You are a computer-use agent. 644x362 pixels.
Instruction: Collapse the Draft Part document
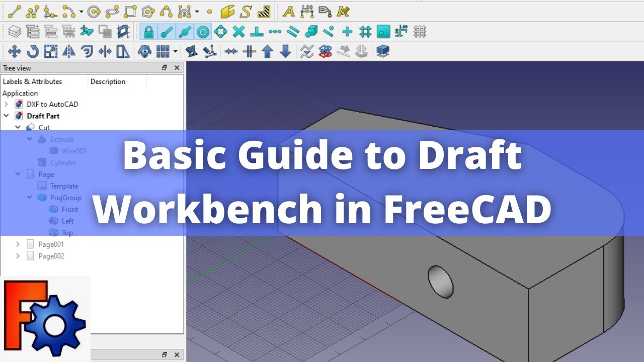6,116
